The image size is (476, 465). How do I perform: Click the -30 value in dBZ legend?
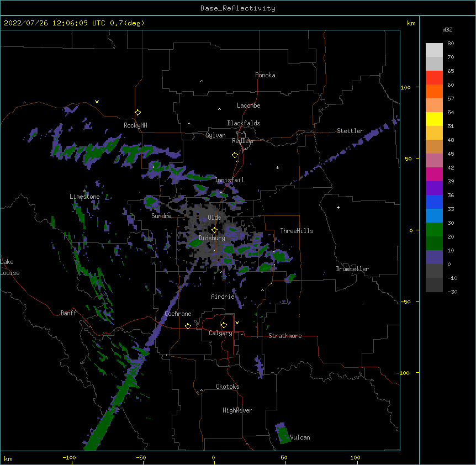452,292
